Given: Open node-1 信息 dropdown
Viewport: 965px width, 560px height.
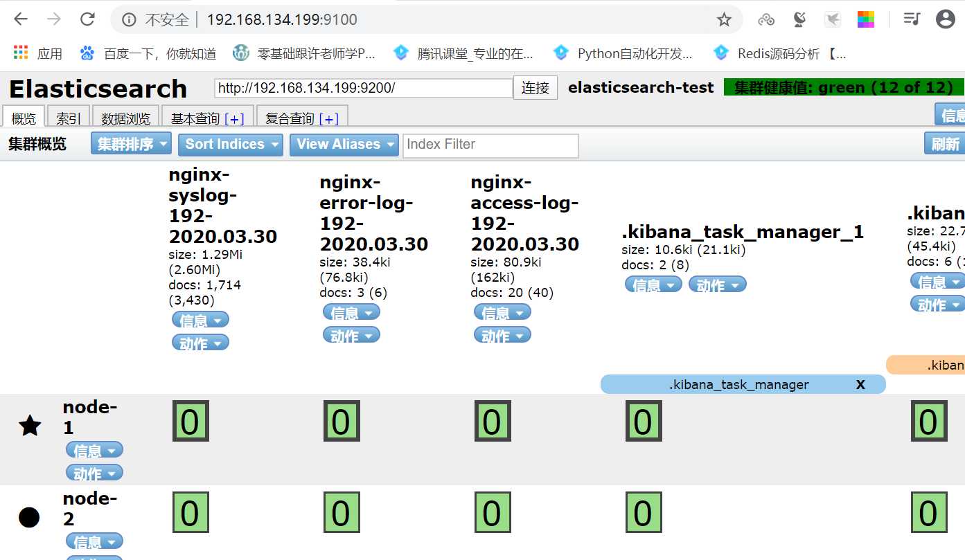Looking at the screenshot, I should tap(94, 450).
